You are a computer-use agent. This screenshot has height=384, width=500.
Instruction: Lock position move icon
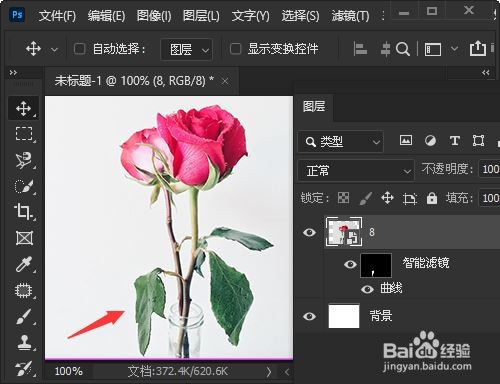[x=387, y=198]
